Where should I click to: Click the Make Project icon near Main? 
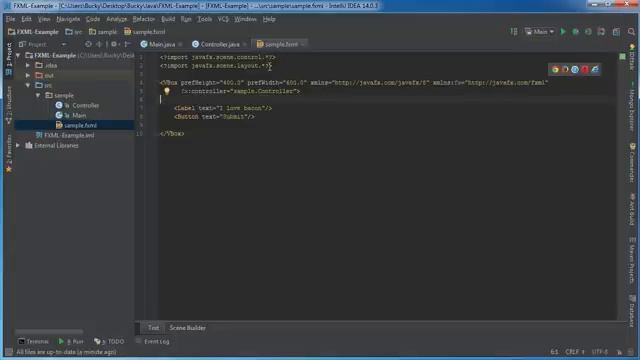(x=514, y=31)
